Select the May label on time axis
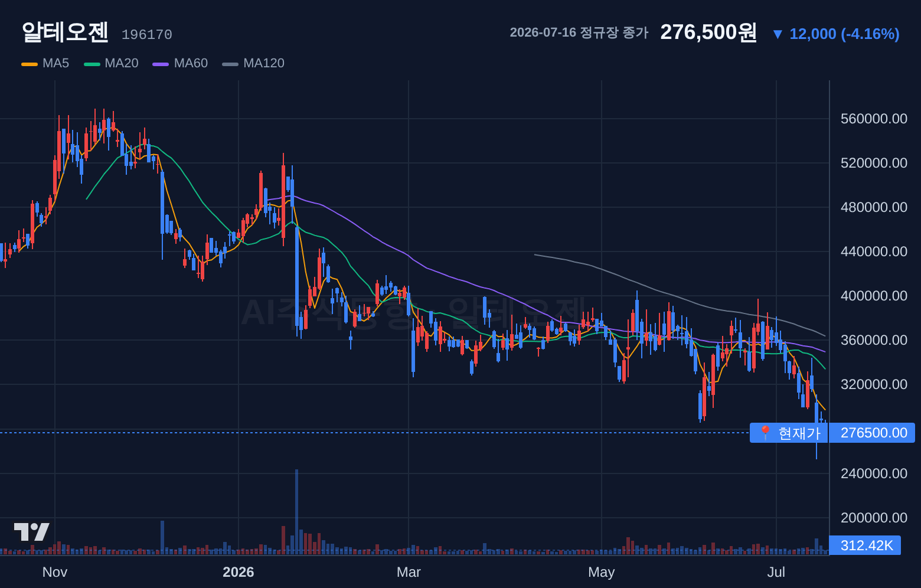Viewport: 921px width, 588px height. [602, 572]
